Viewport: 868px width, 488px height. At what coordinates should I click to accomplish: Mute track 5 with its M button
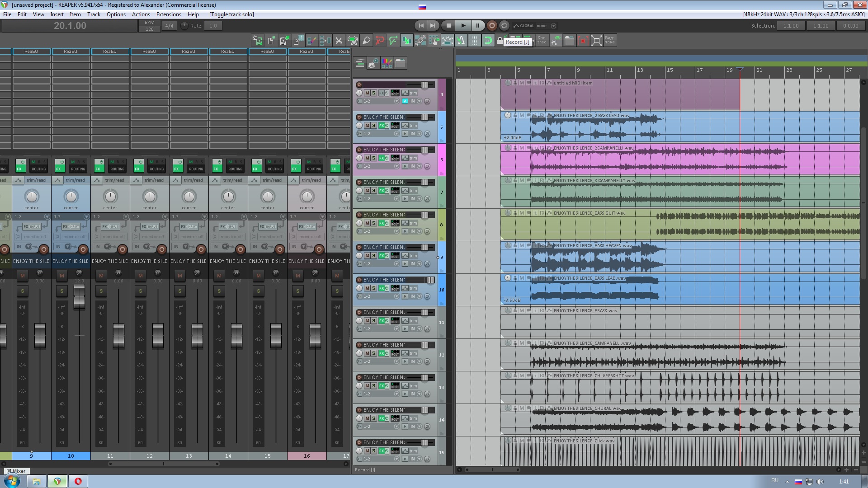367,126
